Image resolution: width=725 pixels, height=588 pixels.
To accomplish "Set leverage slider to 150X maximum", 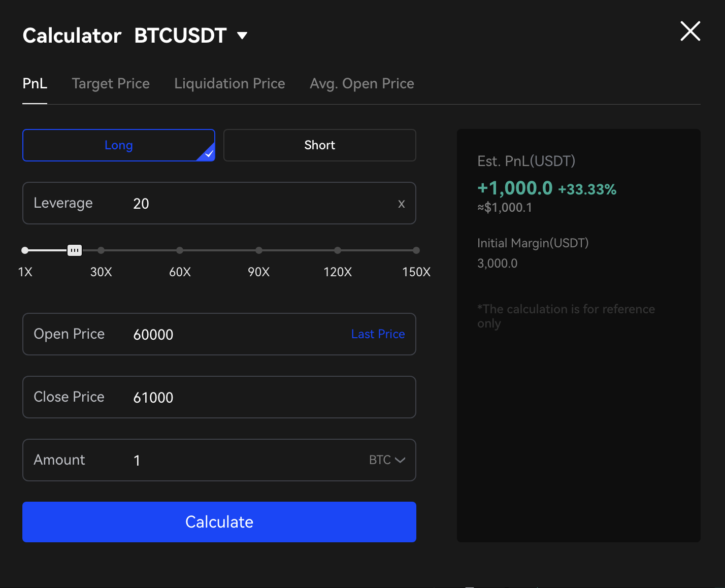I will click(x=416, y=250).
